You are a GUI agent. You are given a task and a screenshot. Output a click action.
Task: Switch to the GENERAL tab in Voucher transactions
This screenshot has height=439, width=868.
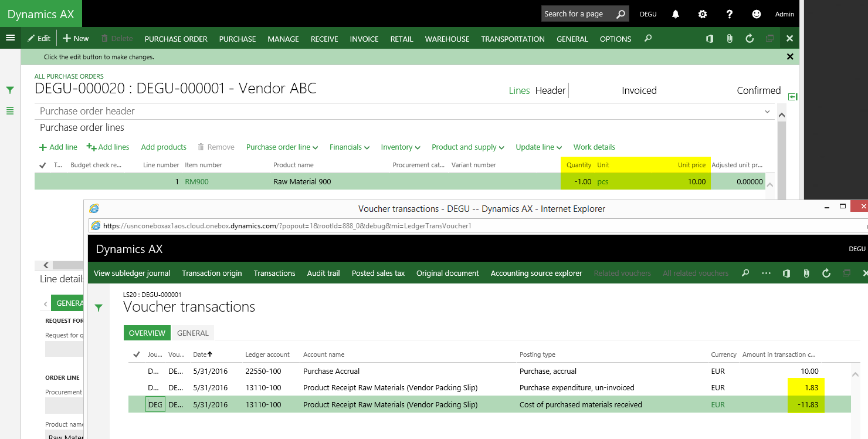pos(193,333)
